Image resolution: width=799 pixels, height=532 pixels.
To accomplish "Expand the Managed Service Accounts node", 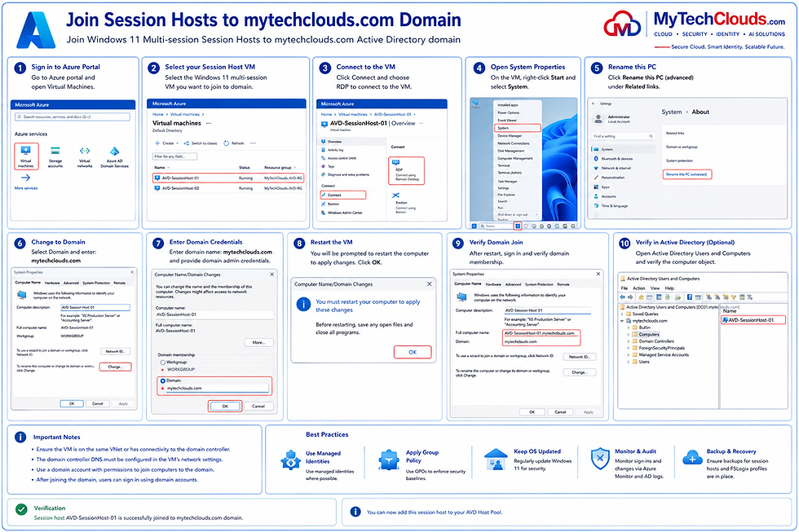I will (x=629, y=355).
